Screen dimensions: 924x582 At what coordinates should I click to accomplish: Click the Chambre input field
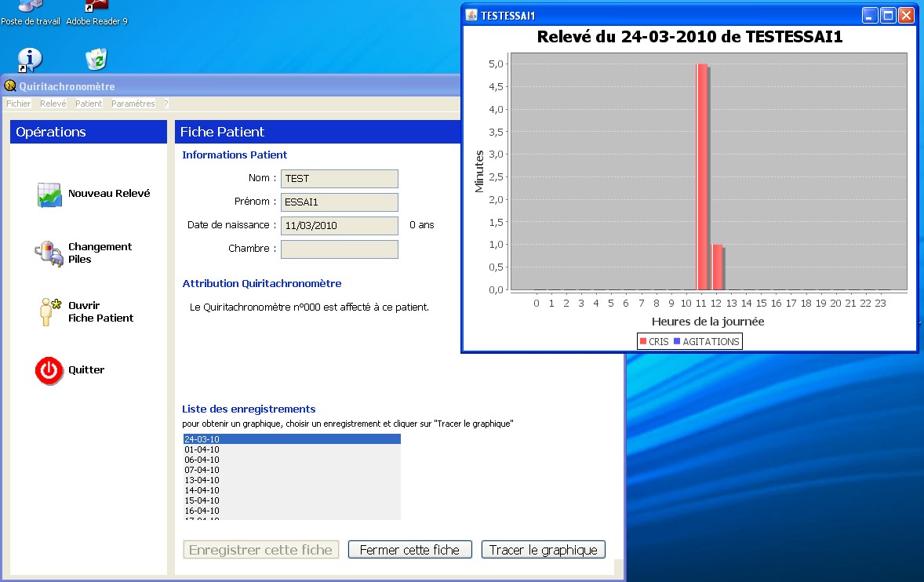339,249
